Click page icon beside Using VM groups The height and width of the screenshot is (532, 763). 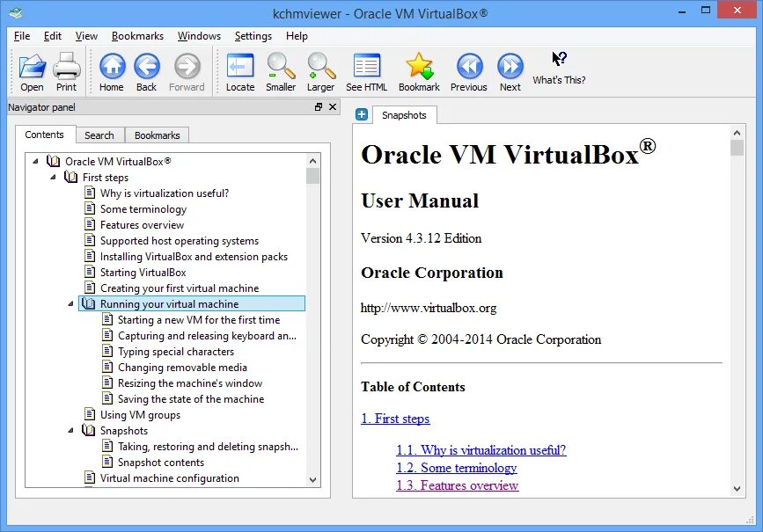tap(90, 414)
